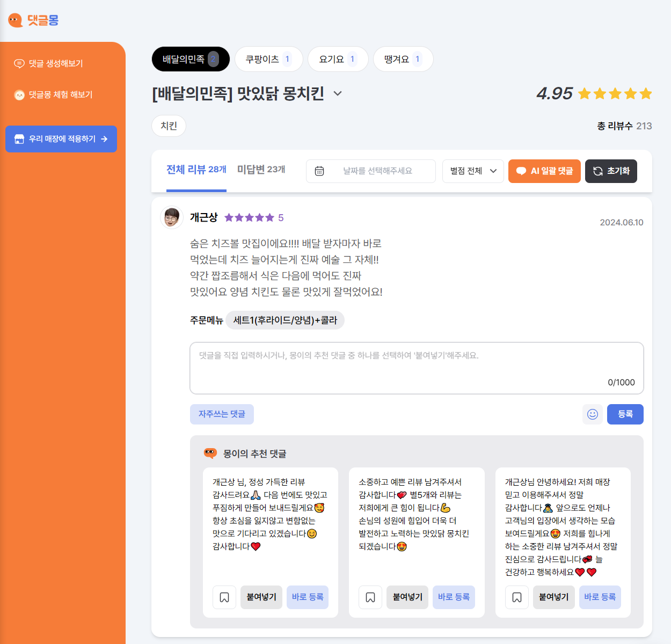Click 바로 등록 on the third suggested comment
The width and height of the screenshot is (671, 644).
(600, 597)
